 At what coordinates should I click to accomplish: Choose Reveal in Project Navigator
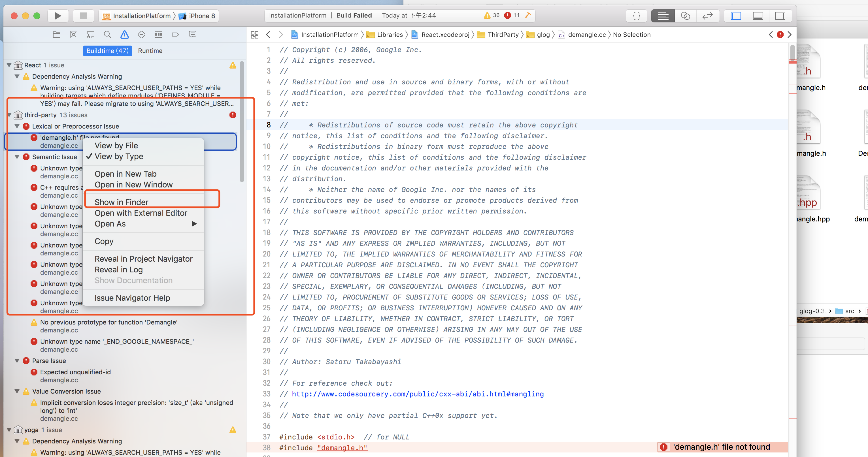[143, 259]
